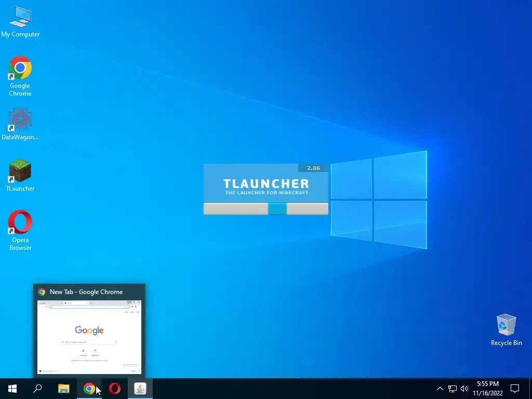Click the show desktop strip at the taskbar's right edge
The image size is (532, 399).
click(530, 389)
